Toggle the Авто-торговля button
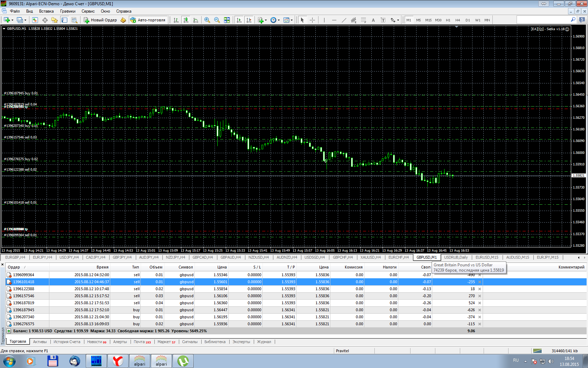This screenshot has width=588, height=368. click(148, 20)
